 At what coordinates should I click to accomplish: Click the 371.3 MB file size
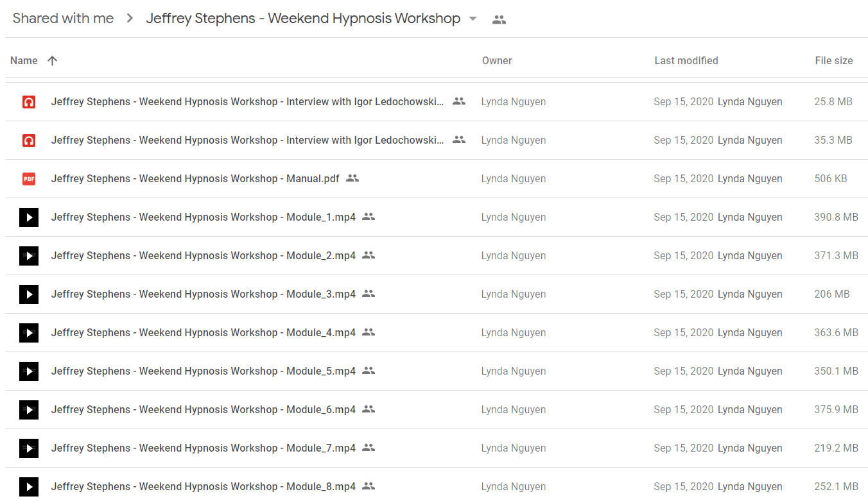[836, 256]
